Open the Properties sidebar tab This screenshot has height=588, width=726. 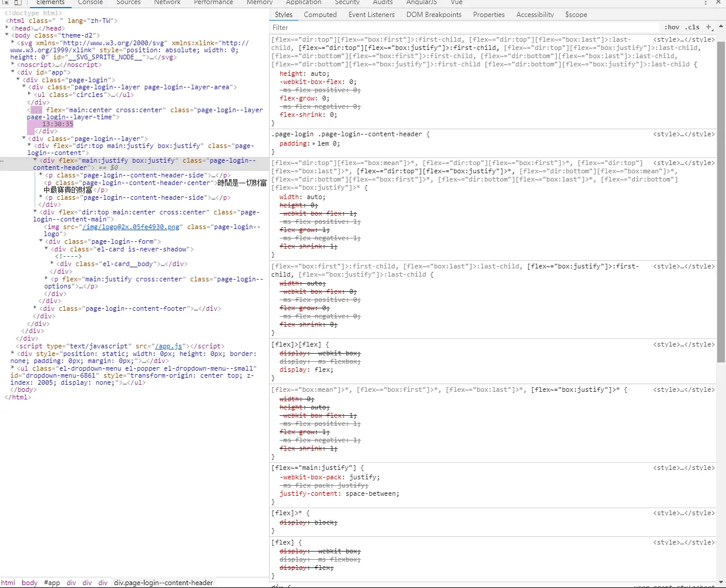489,15
